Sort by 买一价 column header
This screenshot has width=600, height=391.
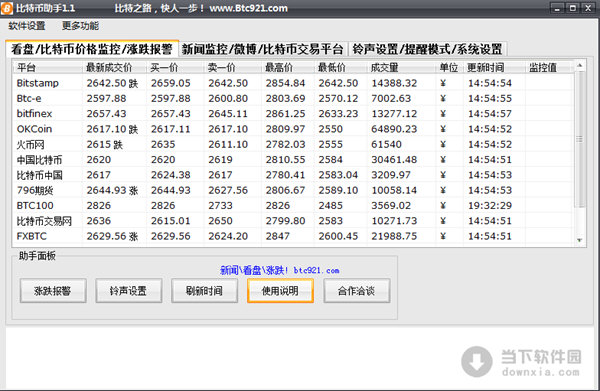175,68
